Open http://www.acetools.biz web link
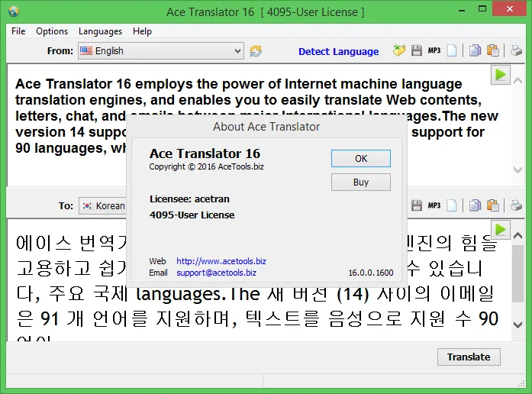 pos(221,261)
